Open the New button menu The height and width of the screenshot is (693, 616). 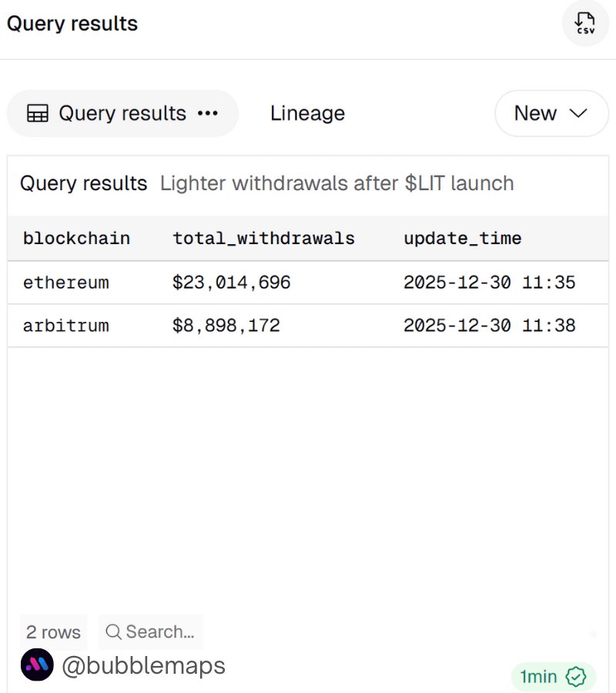[536, 114]
